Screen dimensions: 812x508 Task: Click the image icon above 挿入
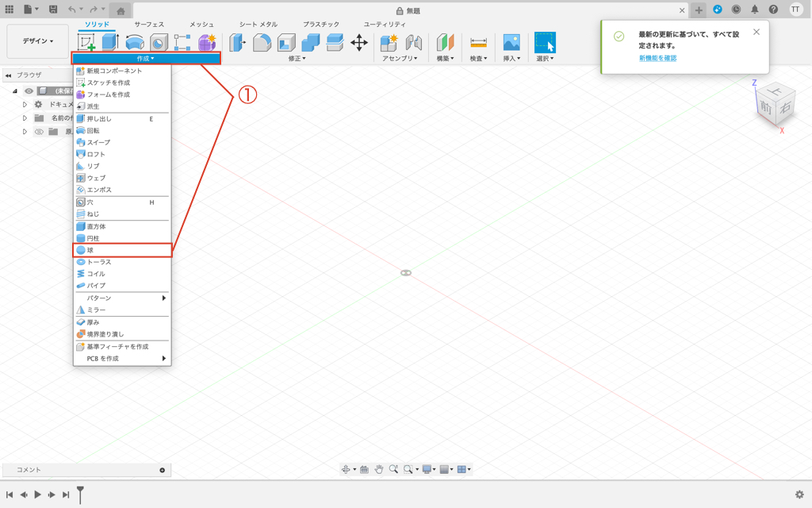[x=511, y=43]
